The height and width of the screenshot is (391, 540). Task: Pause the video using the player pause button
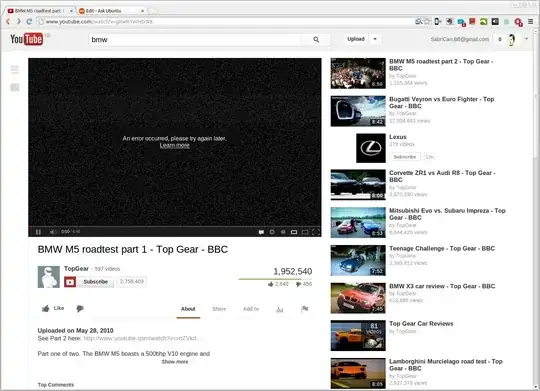pyautogui.click(x=38, y=232)
